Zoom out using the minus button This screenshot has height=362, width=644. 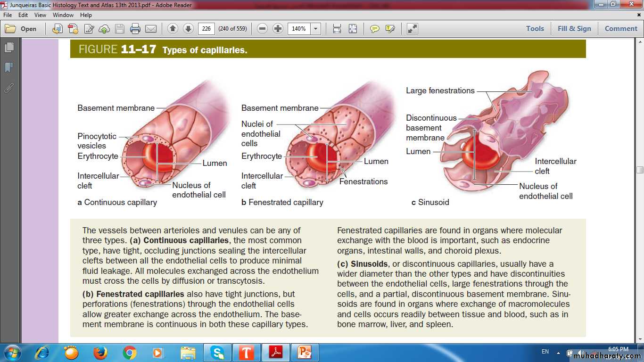tap(263, 29)
